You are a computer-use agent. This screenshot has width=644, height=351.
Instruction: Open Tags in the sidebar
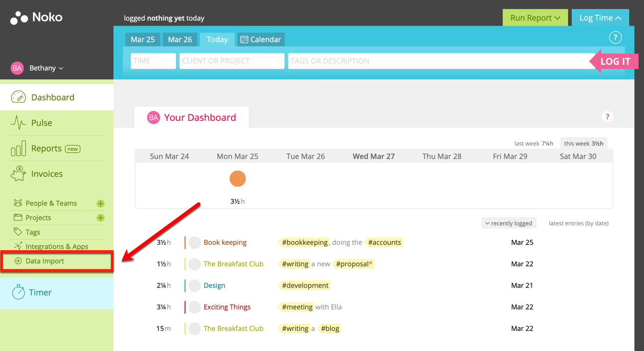click(x=33, y=232)
